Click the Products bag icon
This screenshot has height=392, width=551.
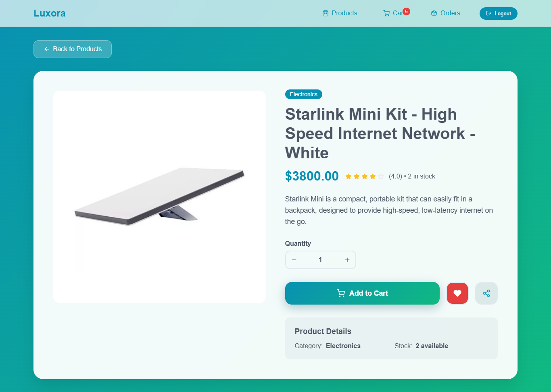[x=326, y=13]
